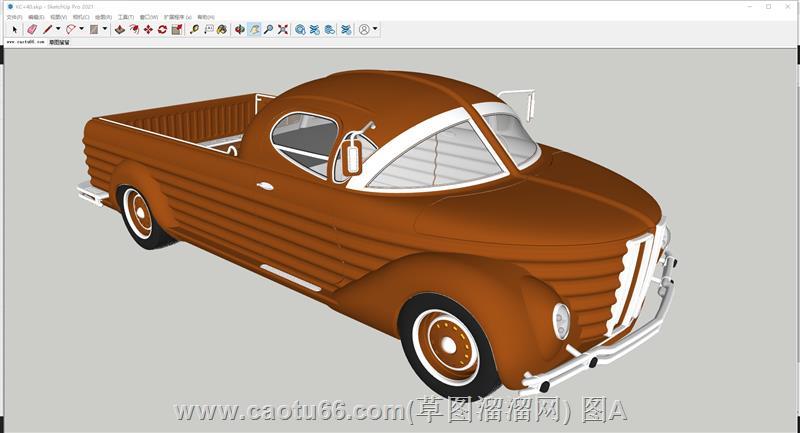Select the Pan hand tool

point(254,30)
